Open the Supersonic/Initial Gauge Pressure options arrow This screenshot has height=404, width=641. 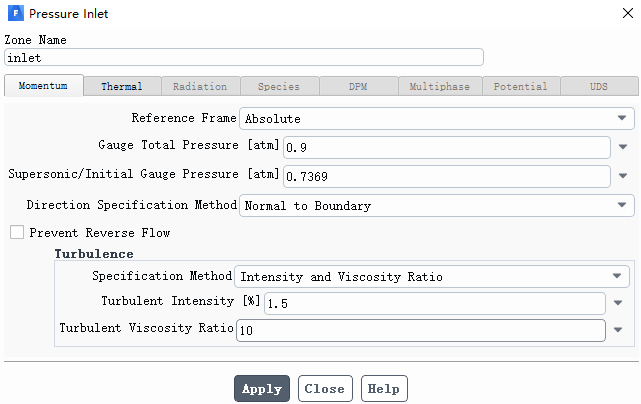pyautogui.click(x=623, y=176)
